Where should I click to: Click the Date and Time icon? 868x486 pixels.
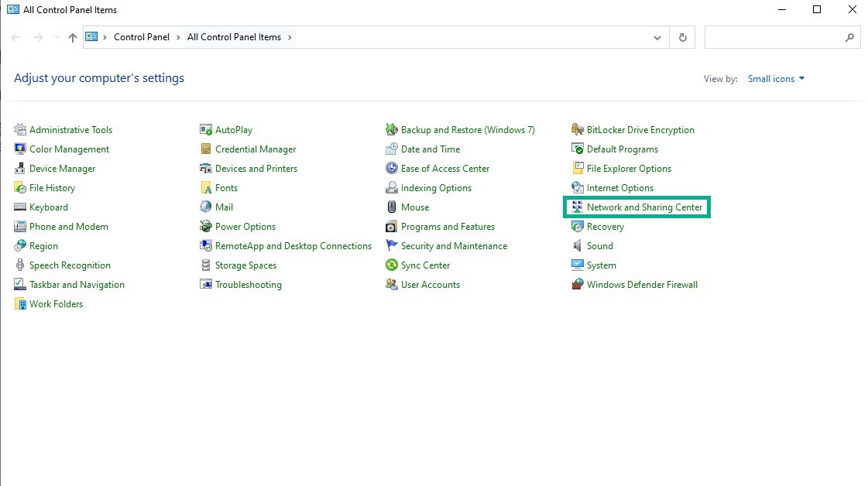391,149
